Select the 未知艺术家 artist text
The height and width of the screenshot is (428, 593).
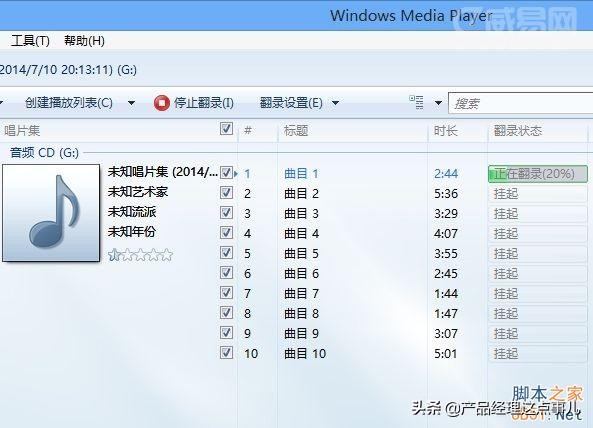[x=138, y=192]
